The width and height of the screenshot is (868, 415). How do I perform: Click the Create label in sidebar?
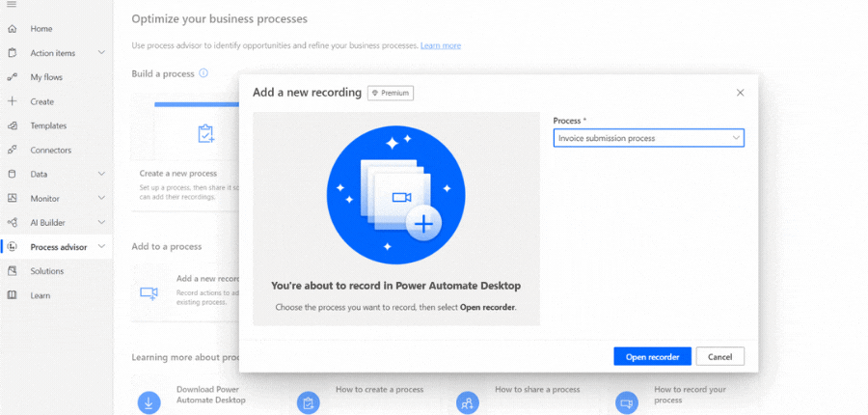point(42,102)
